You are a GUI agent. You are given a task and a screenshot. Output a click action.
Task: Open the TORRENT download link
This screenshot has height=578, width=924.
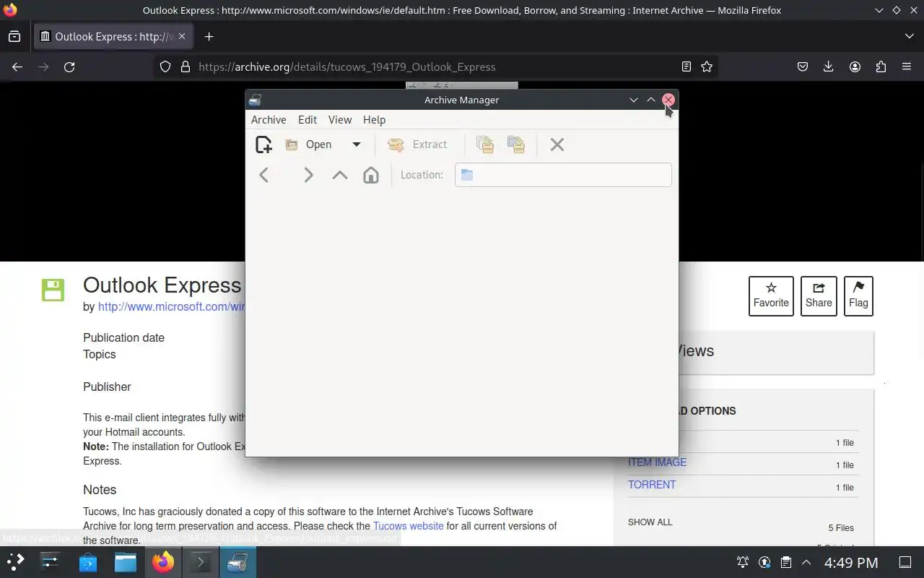(652, 485)
